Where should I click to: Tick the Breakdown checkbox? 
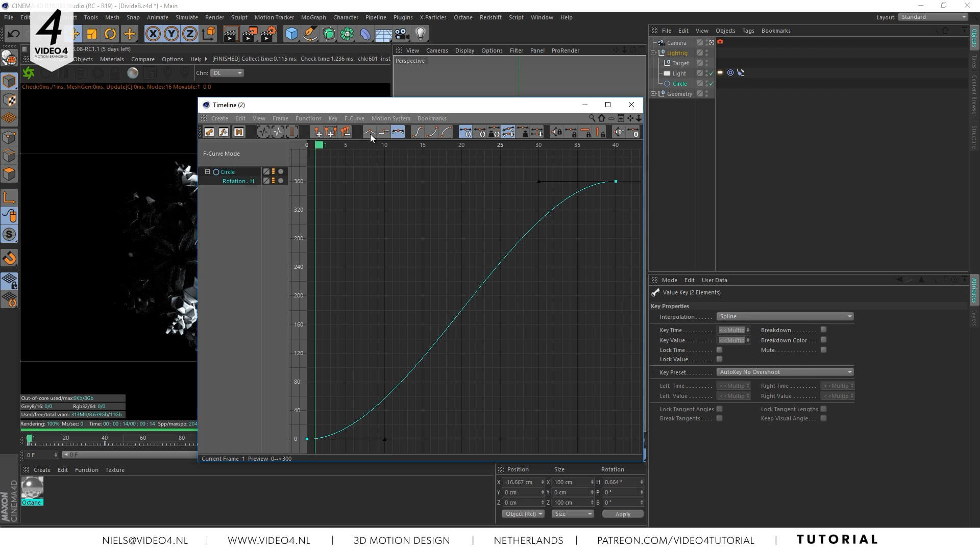pos(823,330)
